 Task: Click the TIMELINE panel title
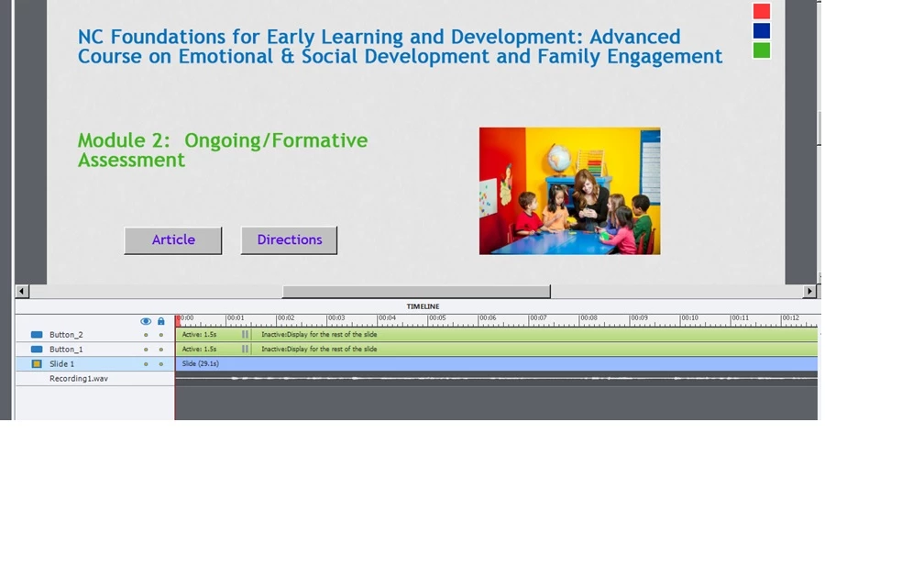(x=423, y=306)
